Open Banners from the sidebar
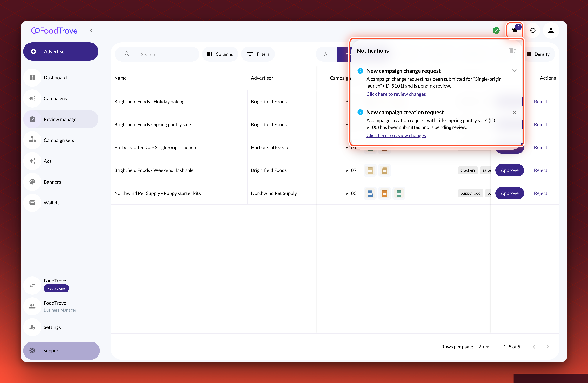The image size is (588, 383). 61,182
